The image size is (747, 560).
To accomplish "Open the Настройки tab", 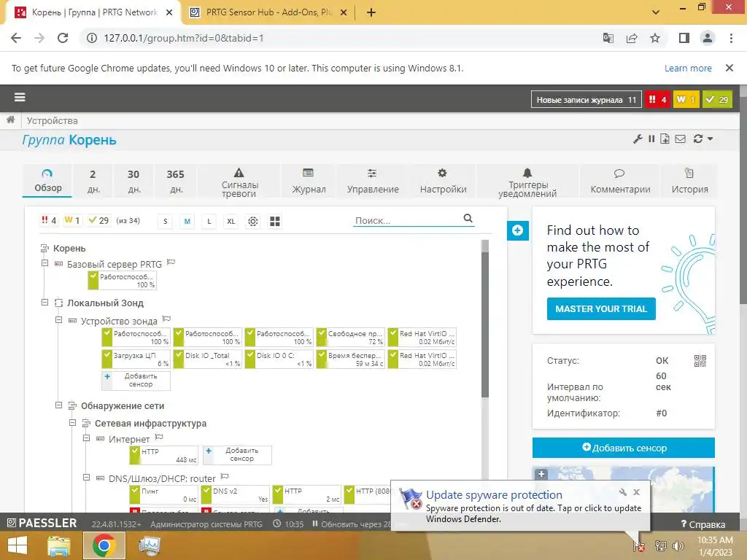I will [x=443, y=181].
